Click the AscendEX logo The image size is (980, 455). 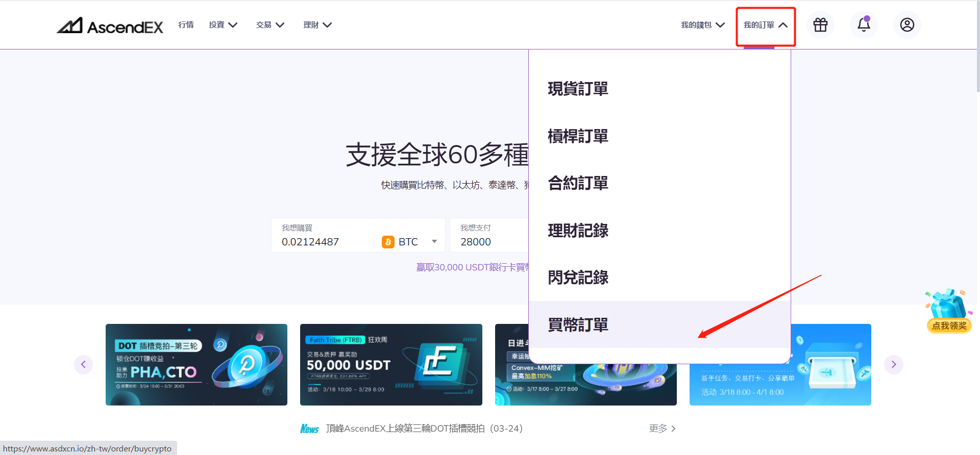pyautogui.click(x=110, y=25)
